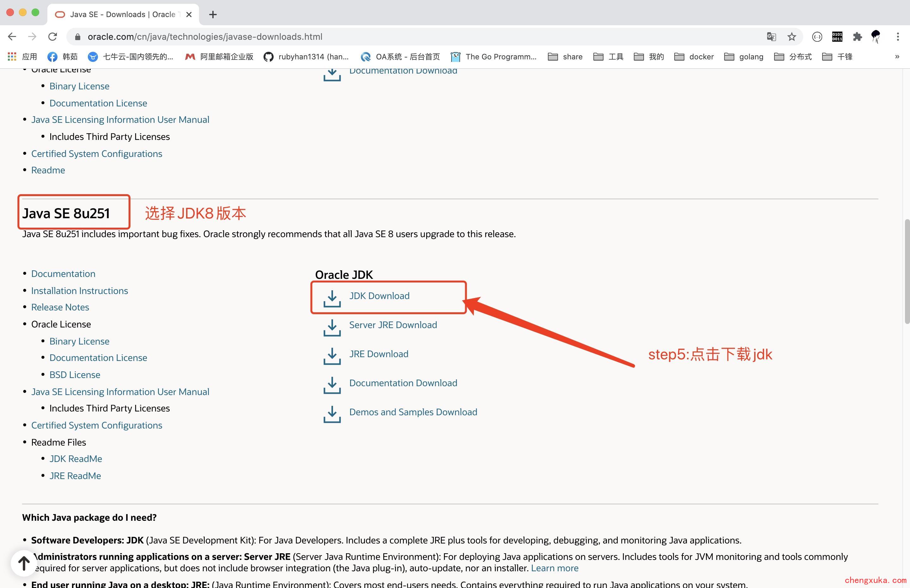
Task: Reload the page with refresh icon
Action: [53, 37]
